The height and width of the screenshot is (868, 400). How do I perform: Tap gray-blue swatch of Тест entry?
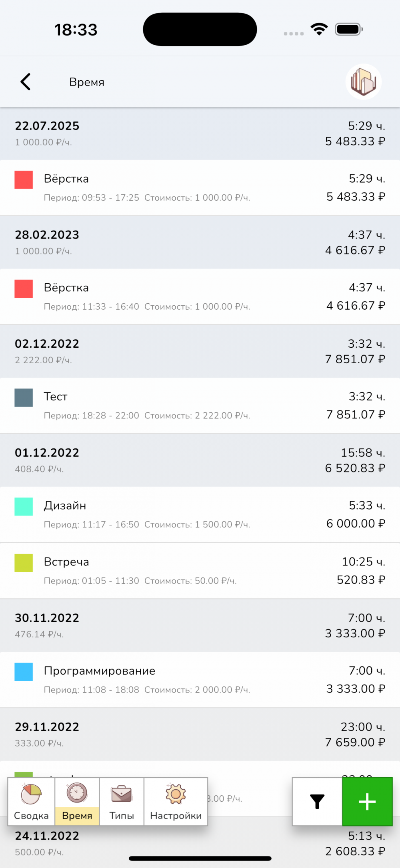click(x=24, y=398)
